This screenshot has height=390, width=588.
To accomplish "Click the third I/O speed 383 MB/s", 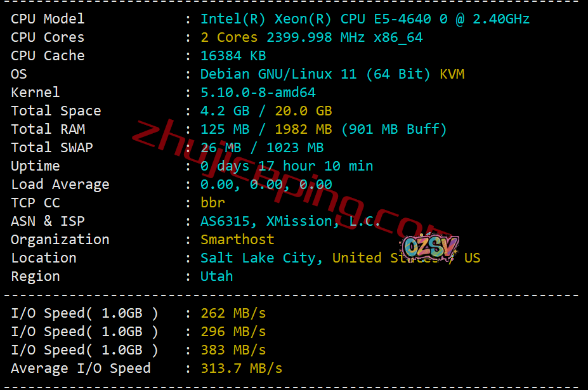I will tap(233, 350).
